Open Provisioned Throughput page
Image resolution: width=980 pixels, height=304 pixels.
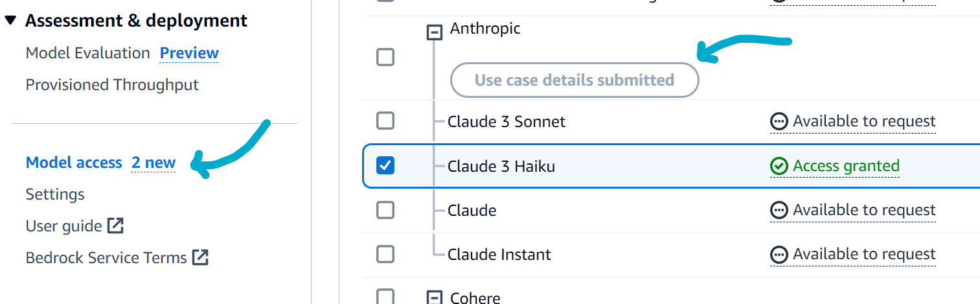click(112, 85)
